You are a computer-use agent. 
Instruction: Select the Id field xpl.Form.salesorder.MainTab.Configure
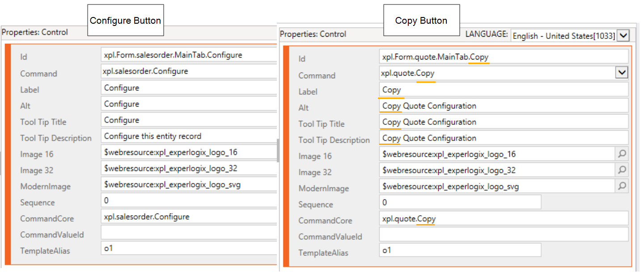pos(189,55)
